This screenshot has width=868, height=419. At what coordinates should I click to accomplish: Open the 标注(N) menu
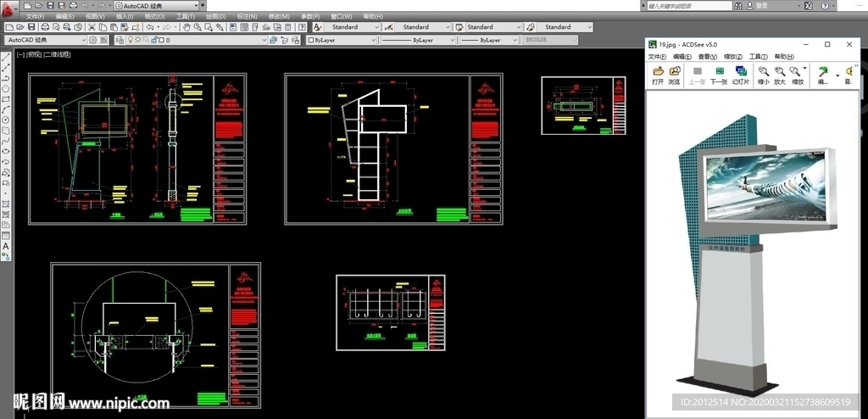coord(247,17)
